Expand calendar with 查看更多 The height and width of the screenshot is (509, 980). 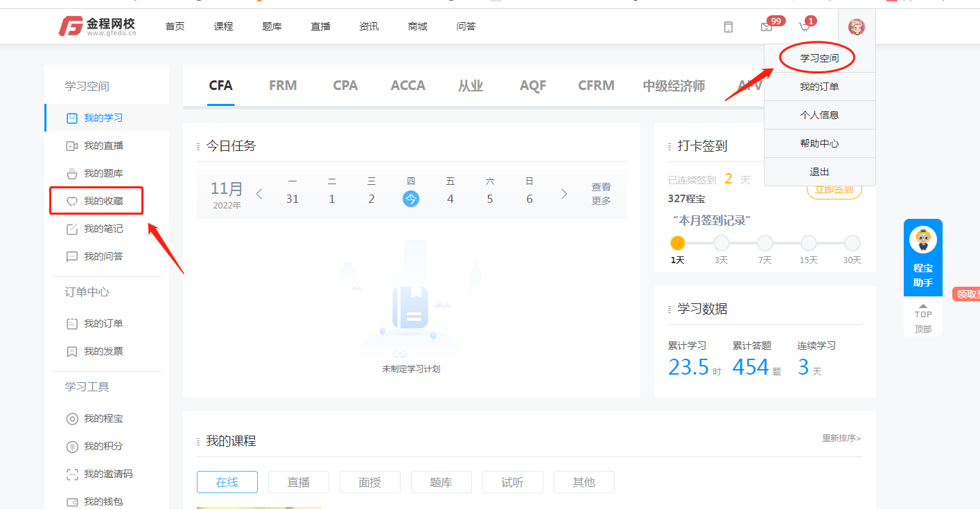click(601, 194)
